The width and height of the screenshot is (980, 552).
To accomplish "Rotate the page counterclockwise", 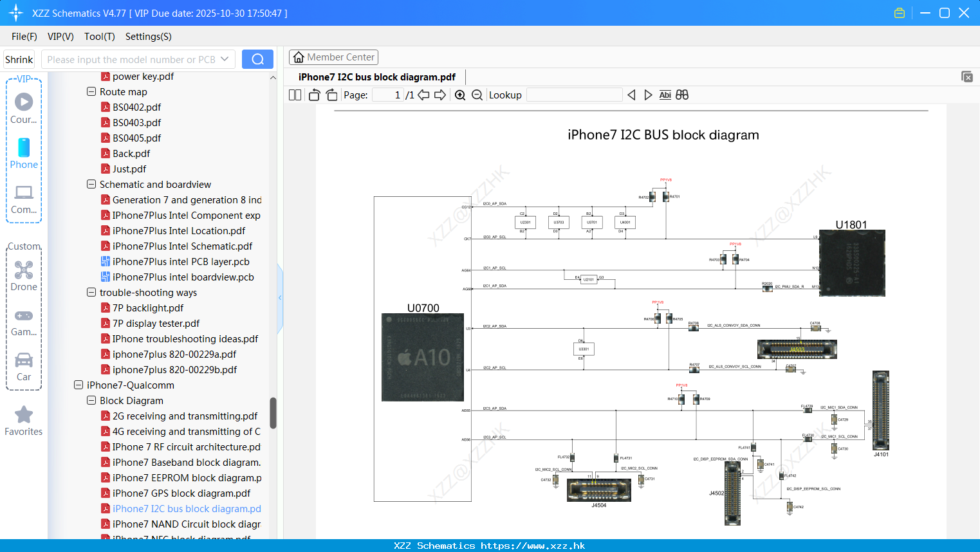I will pos(314,95).
